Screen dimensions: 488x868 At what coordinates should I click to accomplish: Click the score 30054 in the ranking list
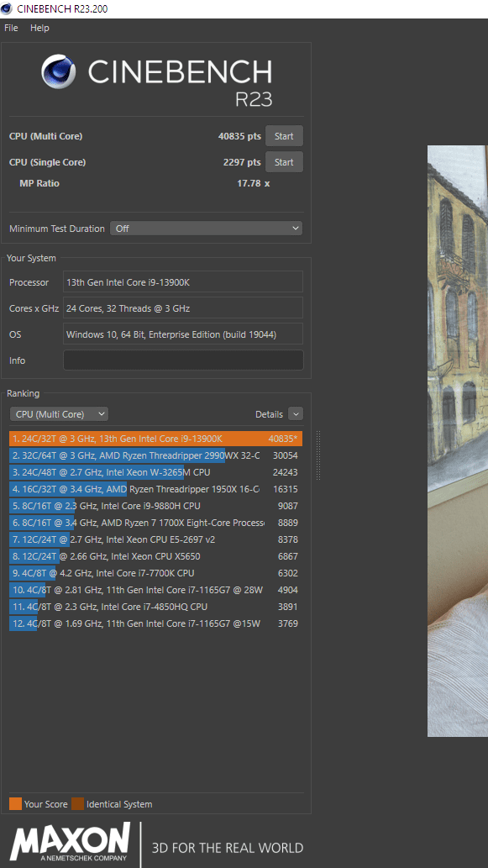286,455
